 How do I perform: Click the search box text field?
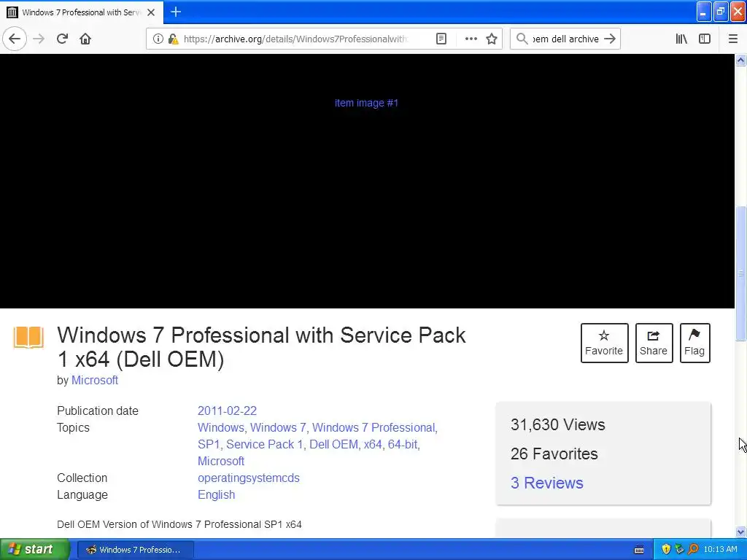coord(565,39)
